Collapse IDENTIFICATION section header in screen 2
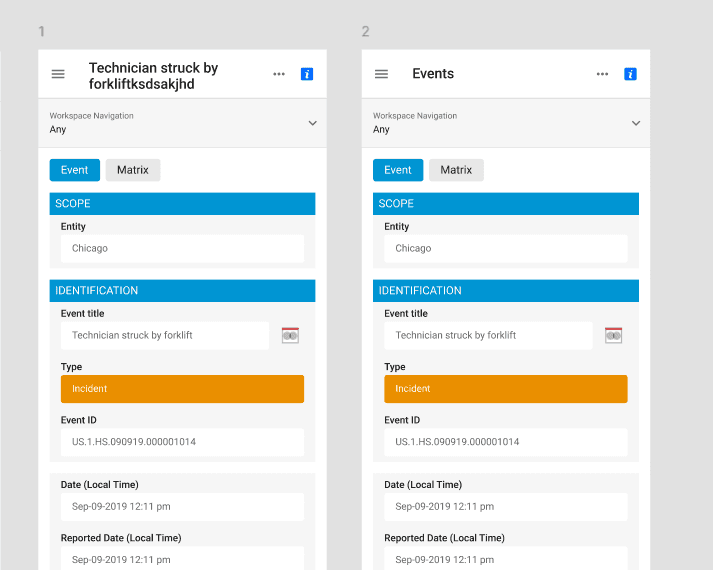This screenshot has height=570, width=713. (506, 291)
